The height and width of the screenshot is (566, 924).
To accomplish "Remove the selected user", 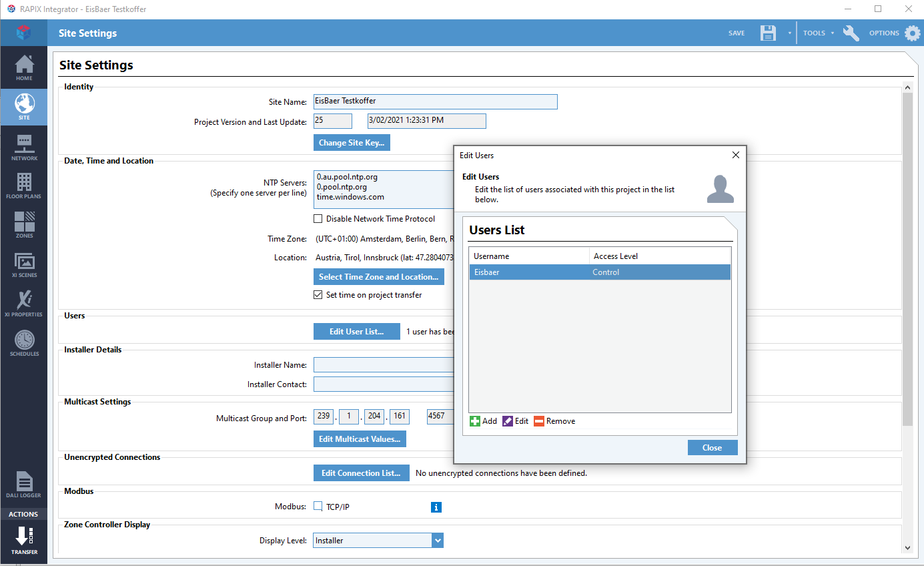I will coord(554,421).
